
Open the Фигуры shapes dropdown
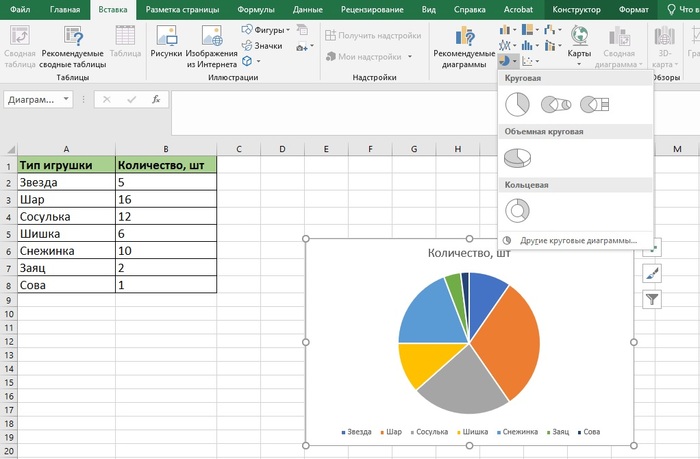pos(267,30)
